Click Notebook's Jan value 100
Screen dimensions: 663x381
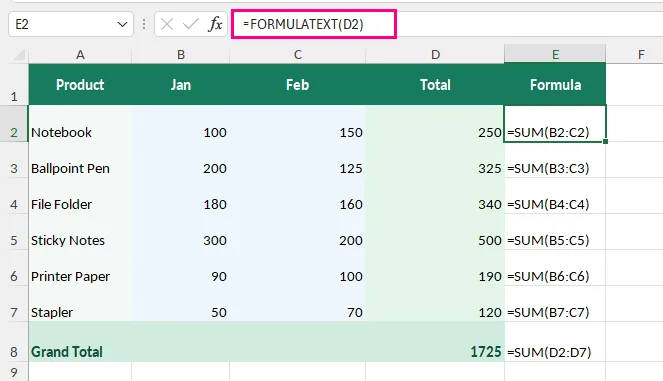pyautogui.click(x=181, y=123)
